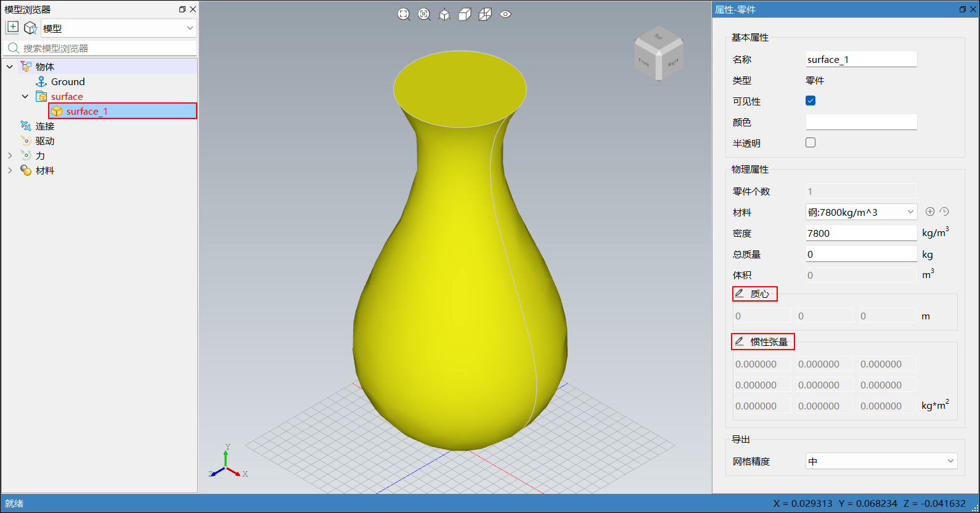Click the zoom-to-fit magnifier icon
This screenshot has width=980, height=513.
click(404, 14)
